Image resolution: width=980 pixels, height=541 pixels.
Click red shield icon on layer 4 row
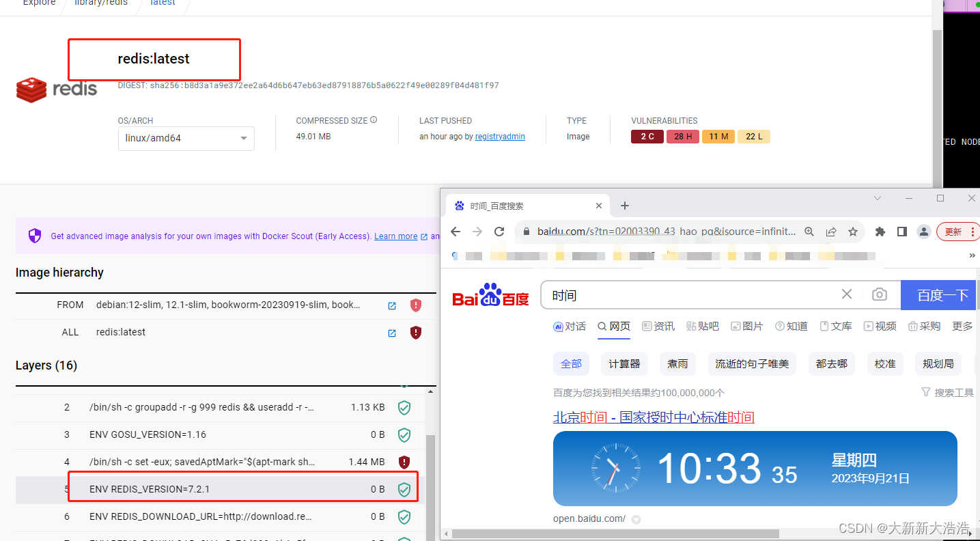pos(404,462)
